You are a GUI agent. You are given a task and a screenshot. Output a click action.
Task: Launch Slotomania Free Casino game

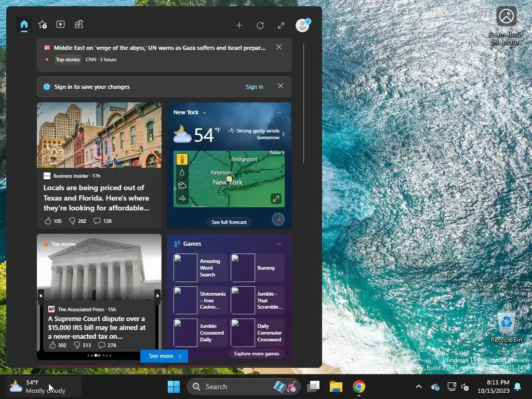[x=200, y=300]
